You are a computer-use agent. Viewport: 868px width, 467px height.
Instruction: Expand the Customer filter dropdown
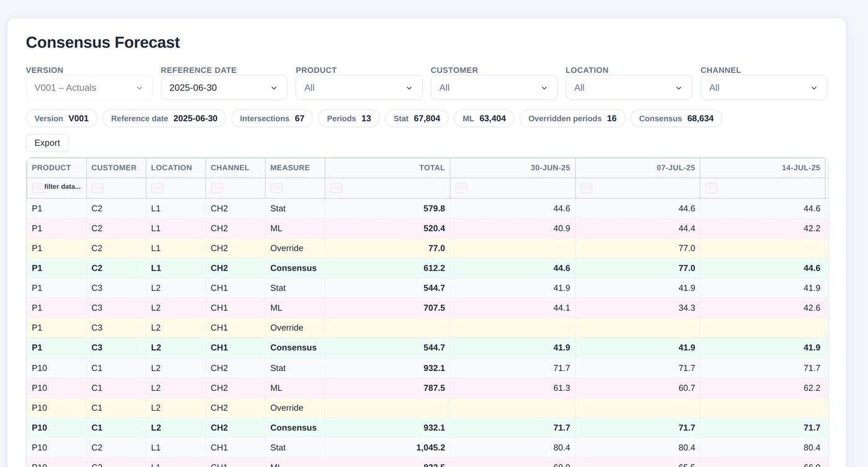coord(494,87)
